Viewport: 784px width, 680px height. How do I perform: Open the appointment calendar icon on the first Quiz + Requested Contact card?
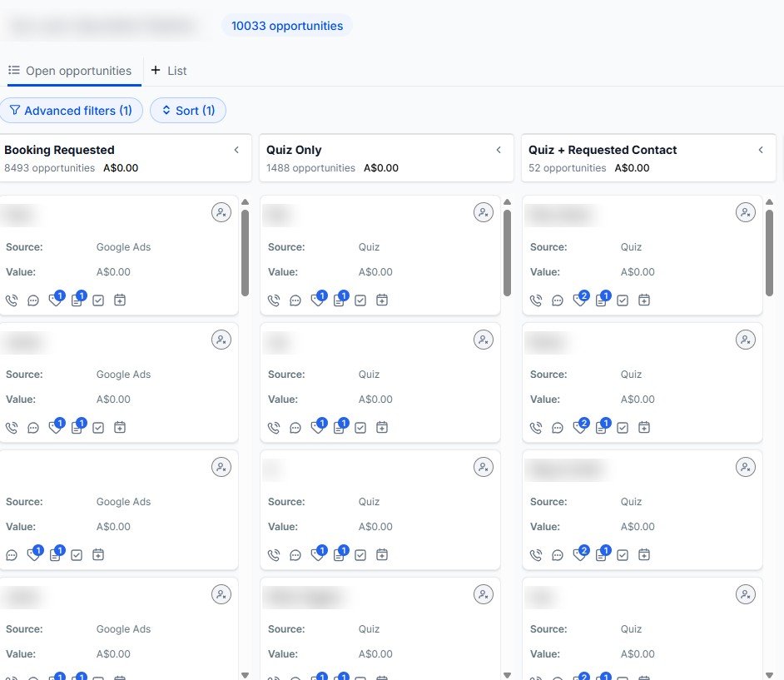coord(644,300)
